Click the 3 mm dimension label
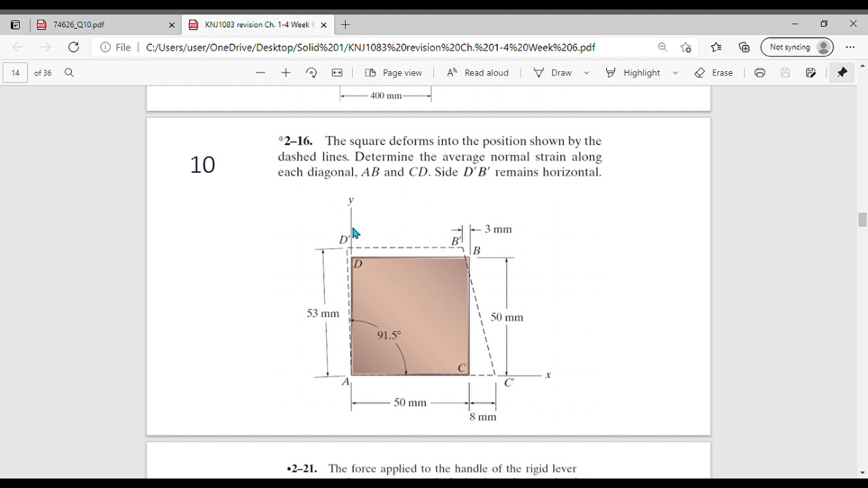This screenshot has width=868, height=488. pyautogui.click(x=498, y=229)
